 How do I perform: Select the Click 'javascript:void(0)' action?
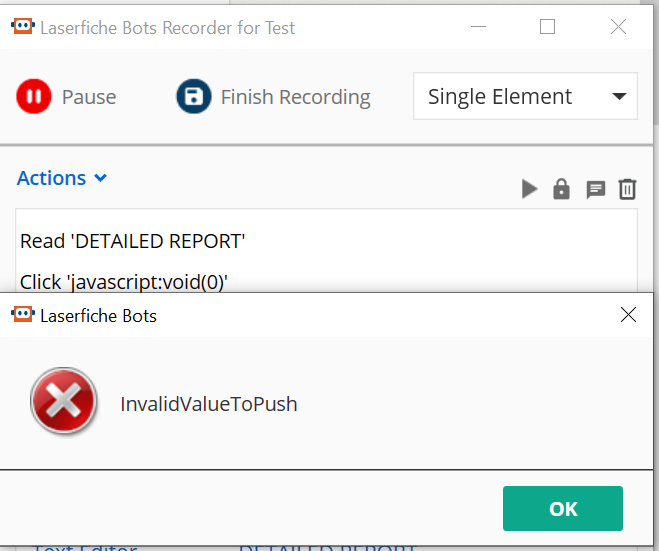124,282
